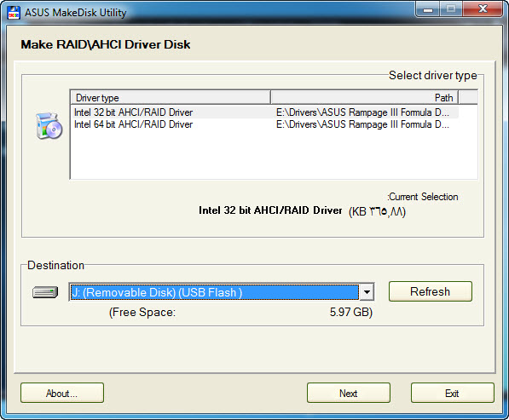Click the path of the 32 bit driver
The width and height of the screenshot is (509, 420).
click(x=362, y=112)
